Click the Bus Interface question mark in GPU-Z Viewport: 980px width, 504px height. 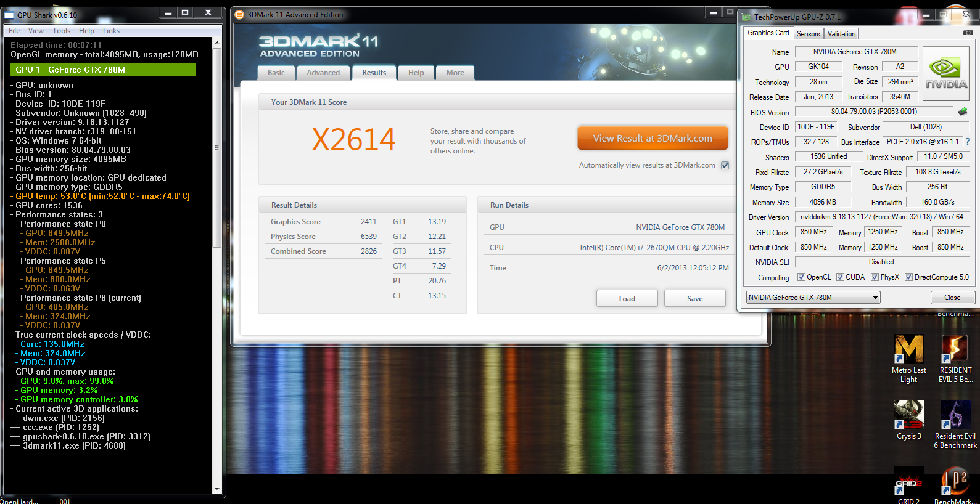pos(968,142)
